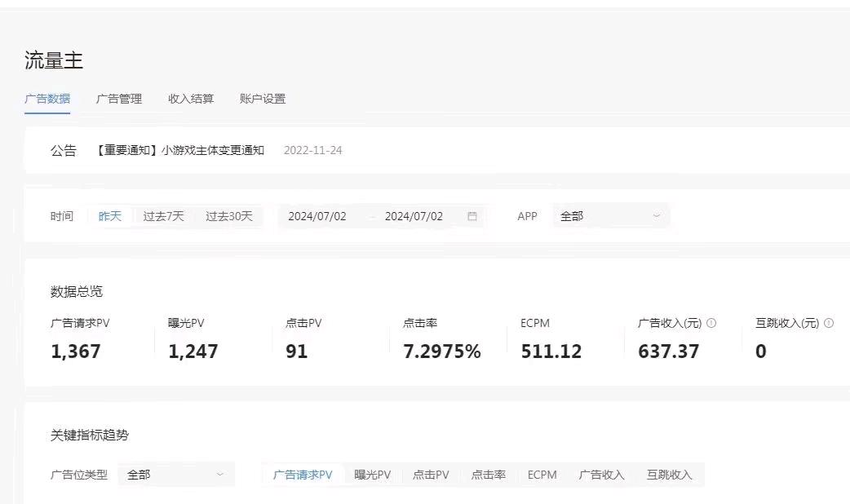This screenshot has width=850, height=504.
Task: Select the 广告收入 trend tab
Action: point(601,475)
